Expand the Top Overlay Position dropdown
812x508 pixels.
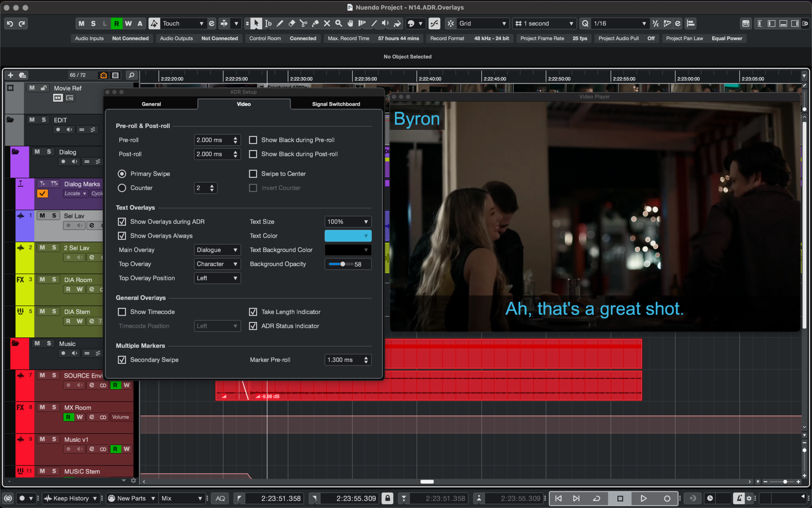pos(217,278)
